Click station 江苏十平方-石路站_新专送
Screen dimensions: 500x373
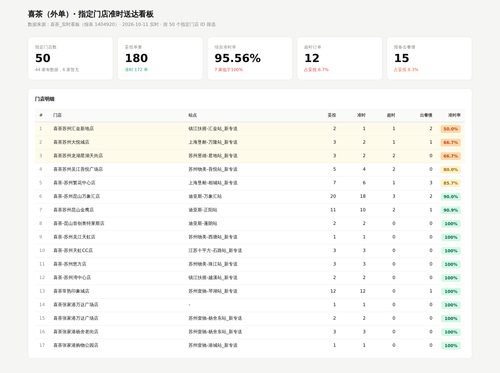pos(215,250)
